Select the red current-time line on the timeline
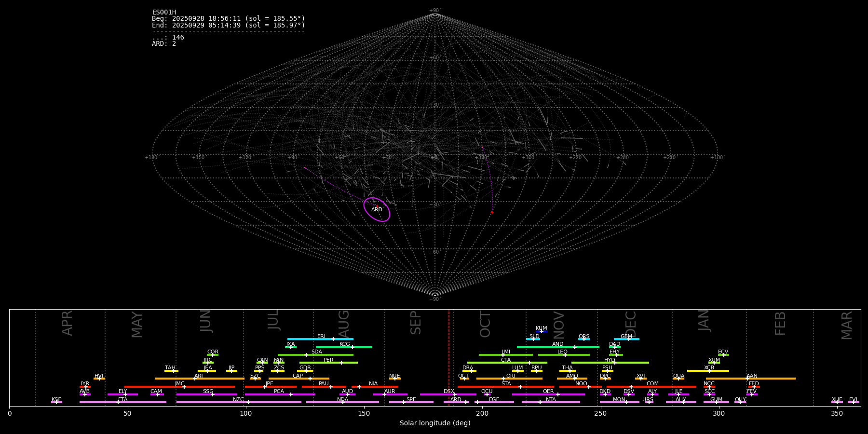This screenshot has width=868, height=434. [448, 357]
